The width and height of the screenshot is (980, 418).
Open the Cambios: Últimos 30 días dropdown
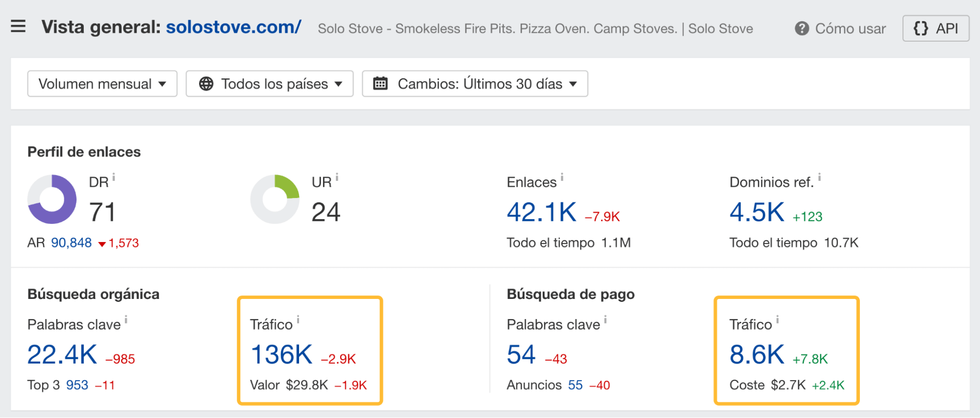474,83
